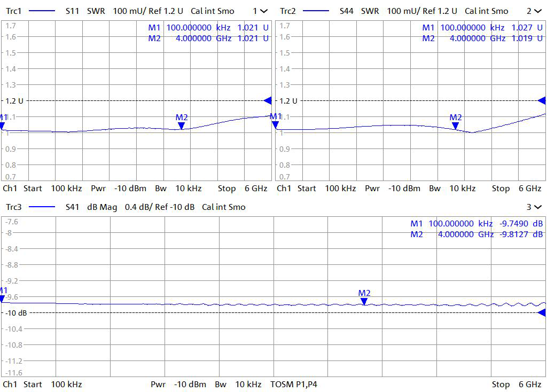Viewport: 547px width, 392px height.
Task: Click the reference level triangle in S11 diagram
Action: [268, 100]
